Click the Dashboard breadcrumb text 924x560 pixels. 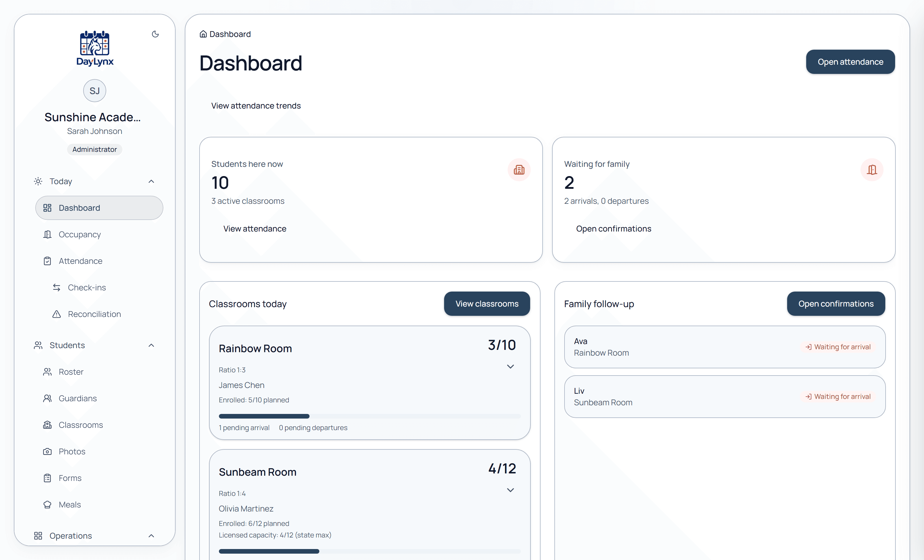(230, 34)
